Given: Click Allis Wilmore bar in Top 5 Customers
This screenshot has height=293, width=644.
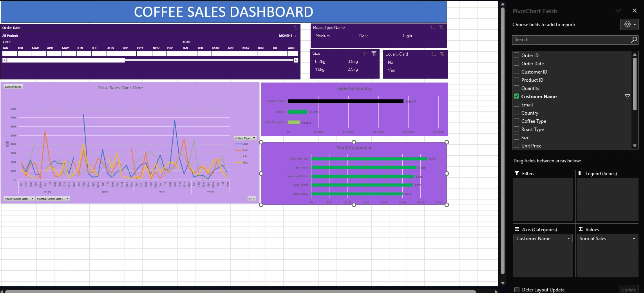Looking at the screenshot, I should [369, 159].
